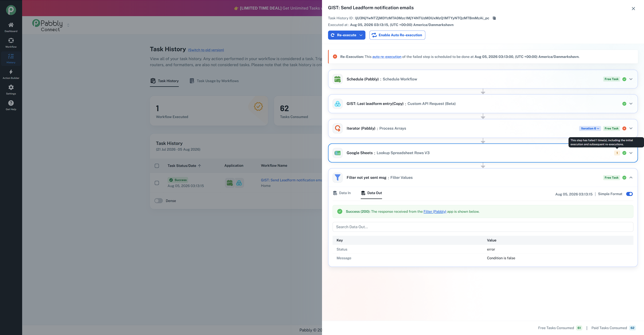
Task: Click the Google Sheets success checkmark
Action: pos(624,153)
